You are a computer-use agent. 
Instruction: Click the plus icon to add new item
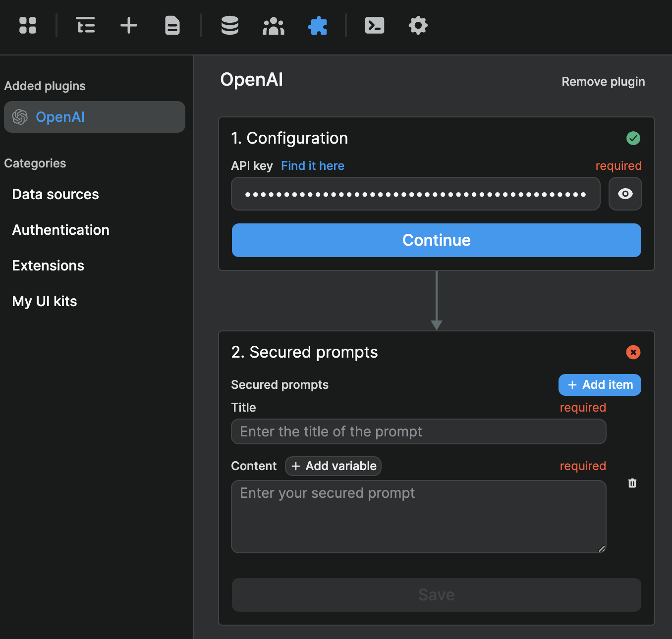[128, 25]
